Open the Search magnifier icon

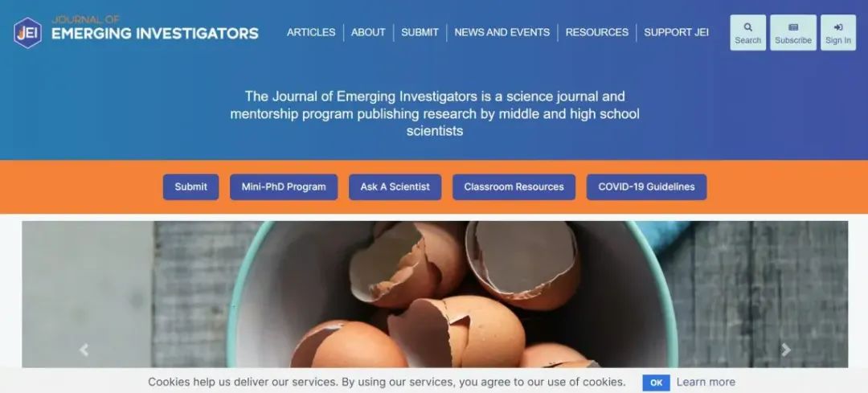748,27
